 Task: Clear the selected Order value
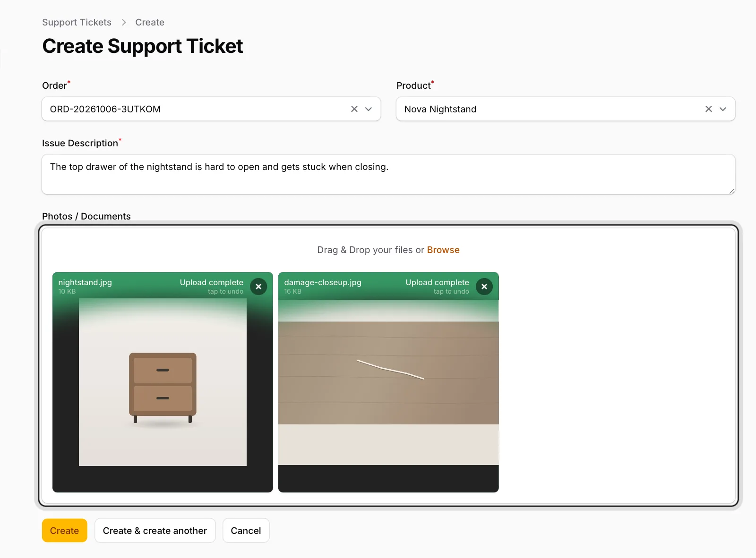click(354, 109)
